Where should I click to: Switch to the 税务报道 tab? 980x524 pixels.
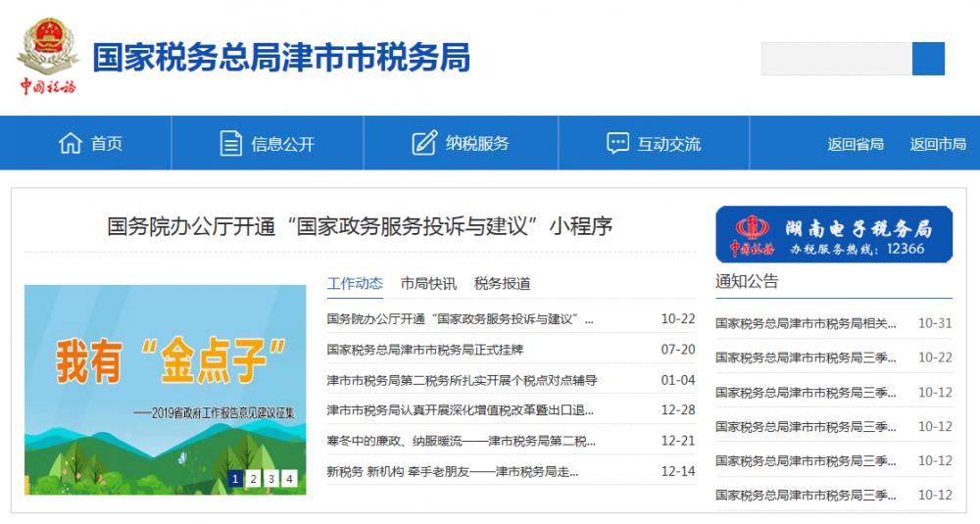coord(502,283)
